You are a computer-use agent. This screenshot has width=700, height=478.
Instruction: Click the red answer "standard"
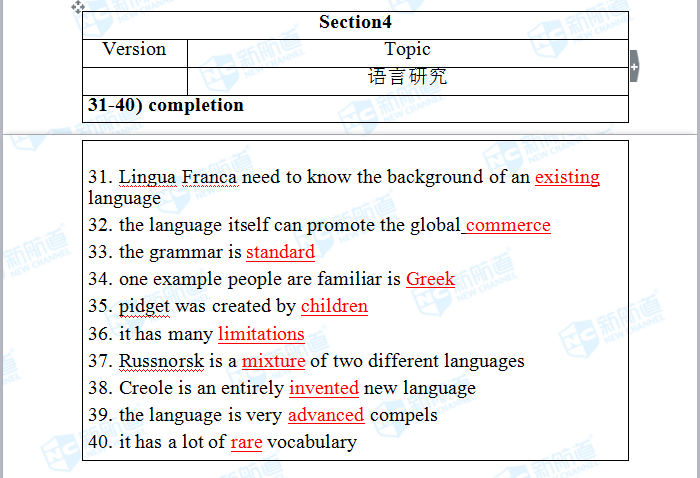pyautogui.click(x=280, y=252)
